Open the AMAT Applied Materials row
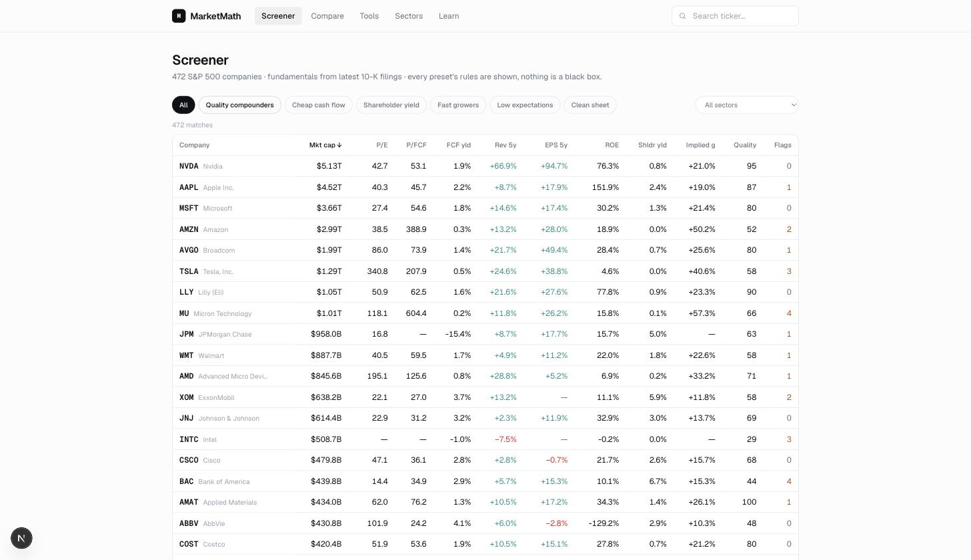 (485, 502)
